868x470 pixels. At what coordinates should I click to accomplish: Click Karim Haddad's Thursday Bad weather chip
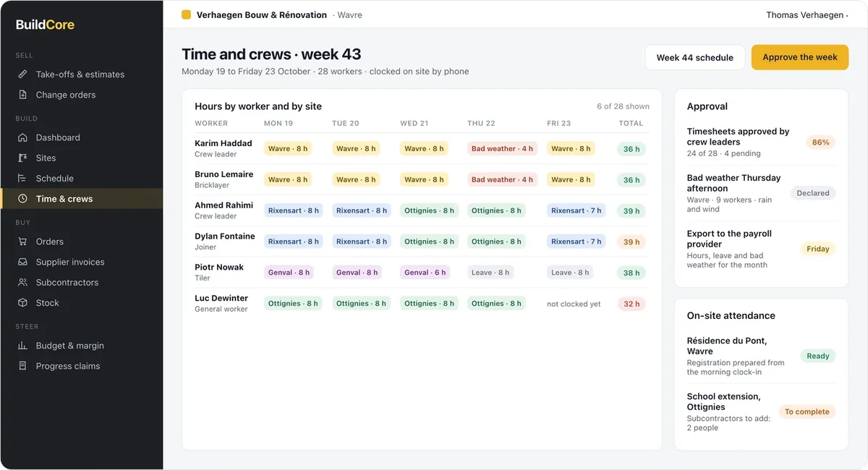tap(503, 149)
